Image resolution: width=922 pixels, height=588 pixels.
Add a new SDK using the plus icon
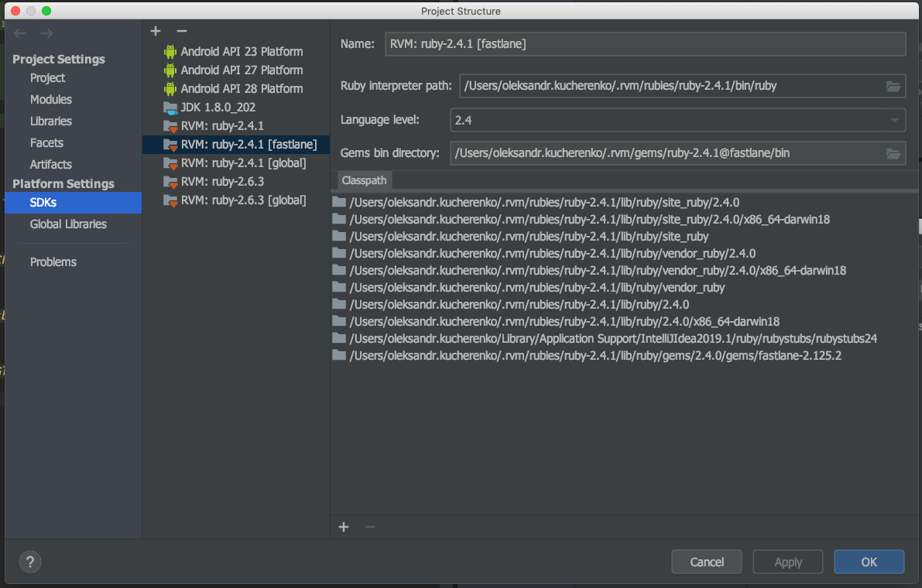(x=155, y=31)
